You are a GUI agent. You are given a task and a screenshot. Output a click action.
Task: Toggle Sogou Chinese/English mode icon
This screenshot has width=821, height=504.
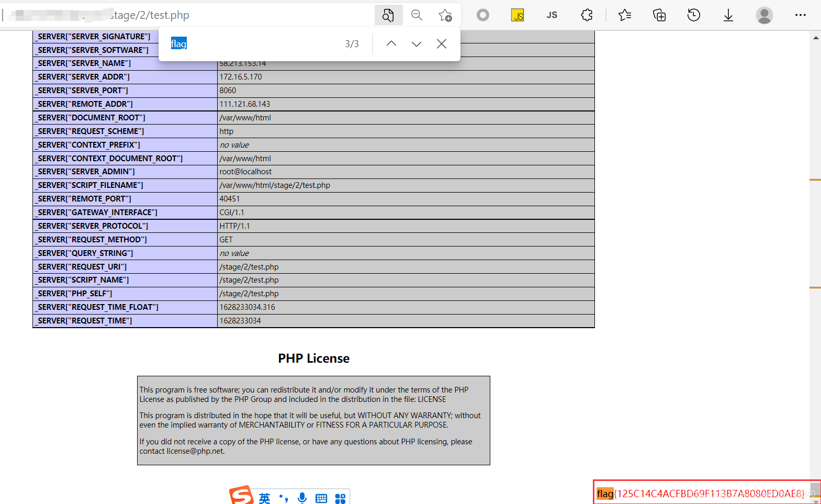[265, 498]
